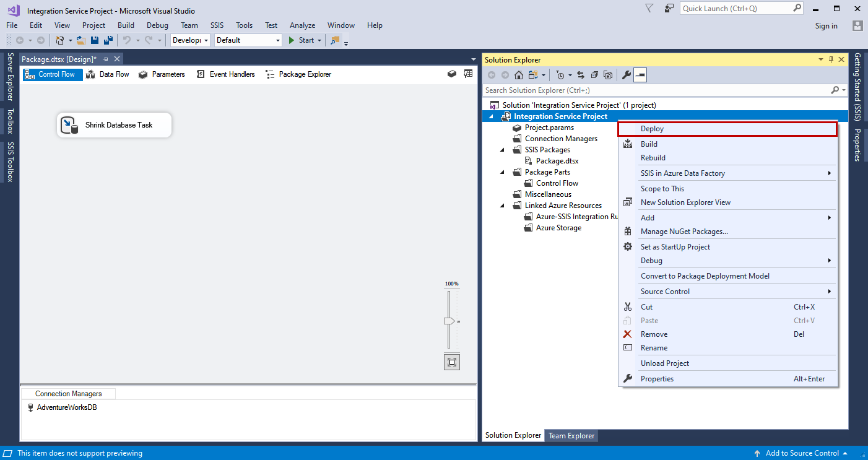
Task: Select Deploy from the context menu
Action: click(652, 129)
